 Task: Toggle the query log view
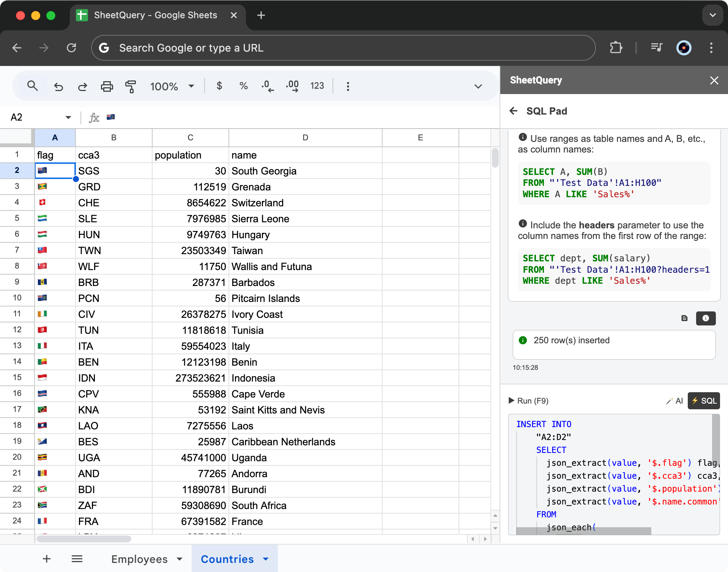click(x=685, y=318)
